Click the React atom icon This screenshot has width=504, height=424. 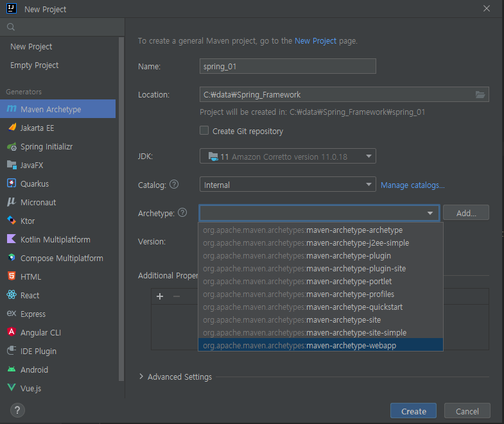coord(12,294)
